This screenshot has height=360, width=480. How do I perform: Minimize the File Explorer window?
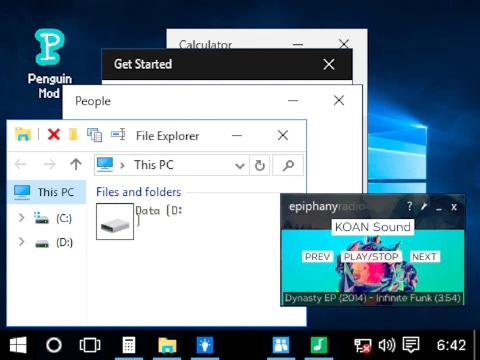(x=237, y=135)
